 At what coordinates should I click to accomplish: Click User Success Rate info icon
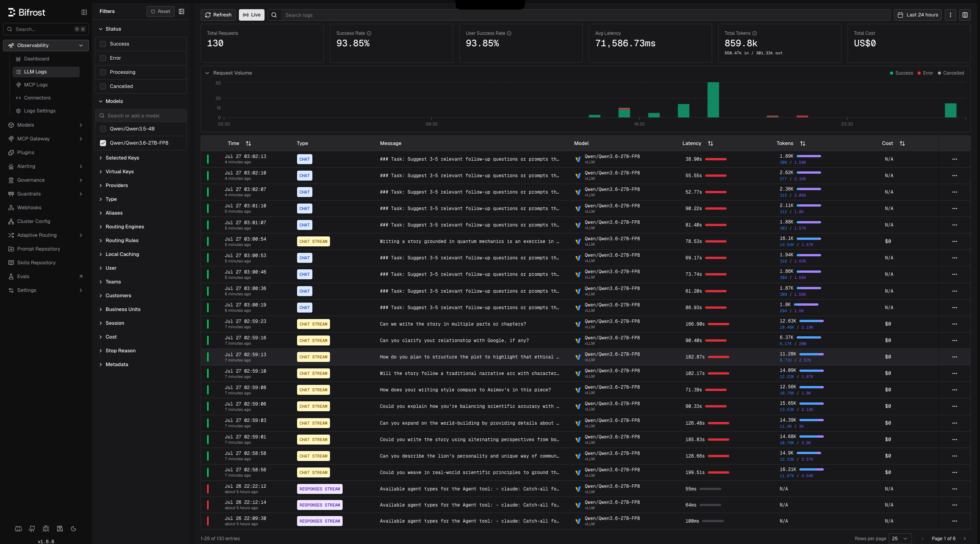point(509,33)
